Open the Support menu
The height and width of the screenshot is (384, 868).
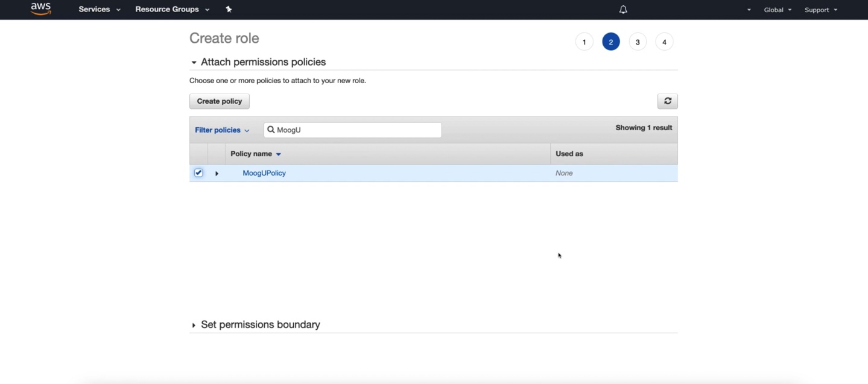click(x=821, y=10)
